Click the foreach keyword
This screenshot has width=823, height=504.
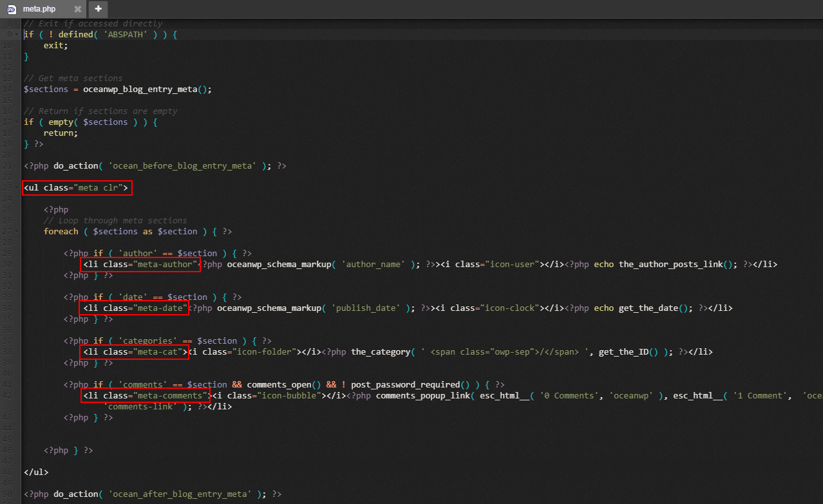[x=61, y=231]
